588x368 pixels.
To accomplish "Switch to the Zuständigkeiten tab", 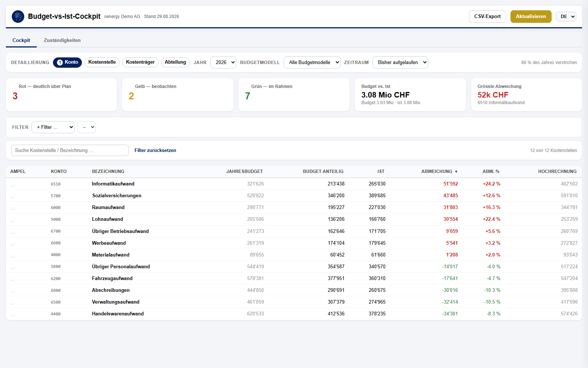I will tap(62, 40).
